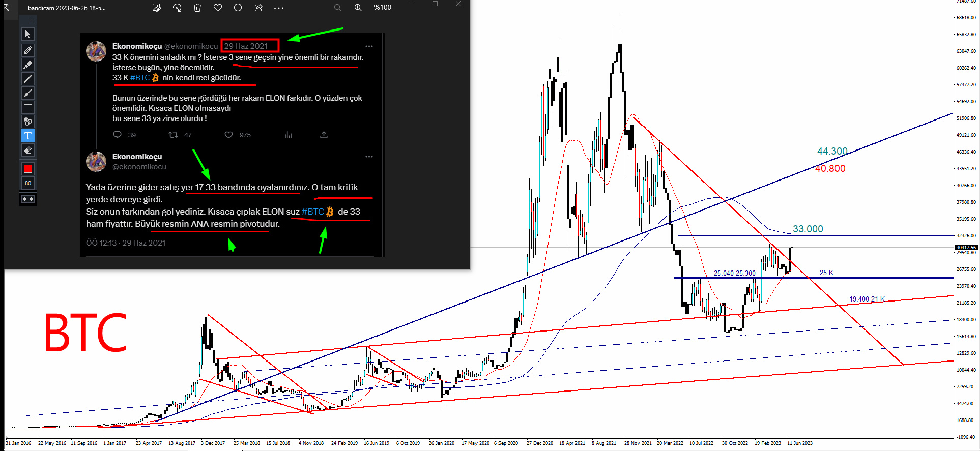Click the 8 Aug 2021 date on axis
Viewport: 980px width, 451px height.
point(604,443)
